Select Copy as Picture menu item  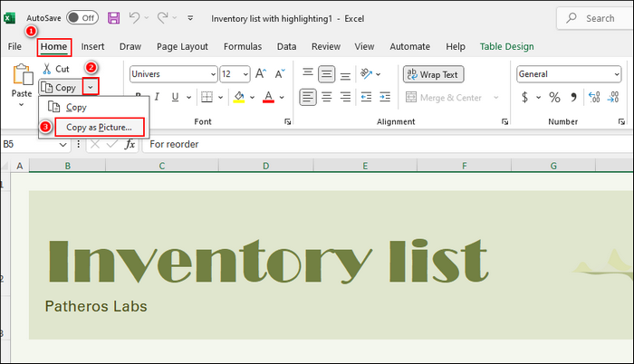(x=100, y=127)
